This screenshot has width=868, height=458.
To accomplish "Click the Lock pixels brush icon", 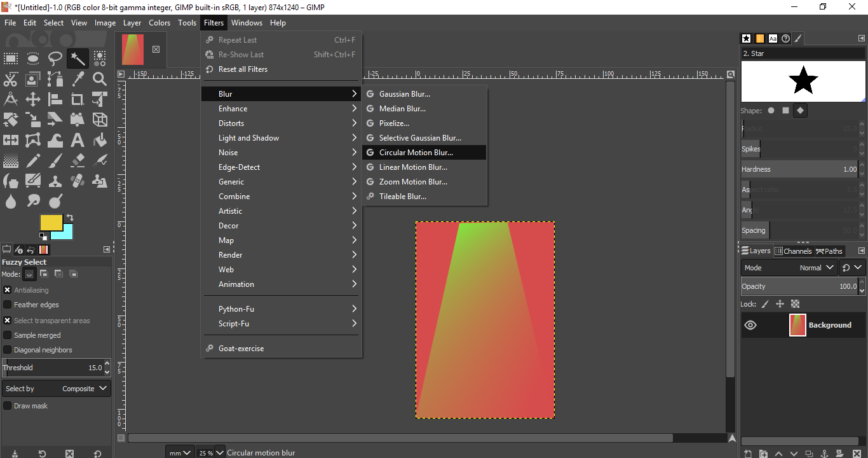I will pos(765,304).
